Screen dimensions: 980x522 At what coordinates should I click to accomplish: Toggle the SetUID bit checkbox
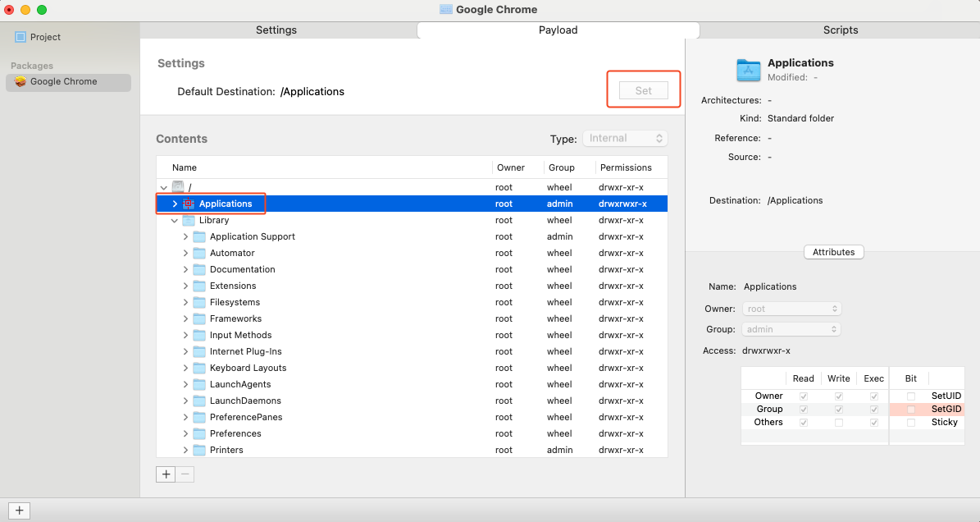[x=910, y=396]
